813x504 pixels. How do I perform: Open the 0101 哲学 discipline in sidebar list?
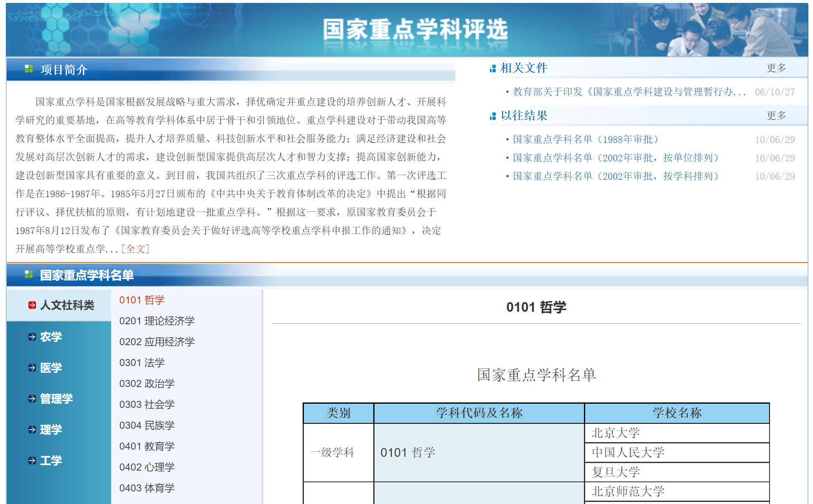(142, 300)
